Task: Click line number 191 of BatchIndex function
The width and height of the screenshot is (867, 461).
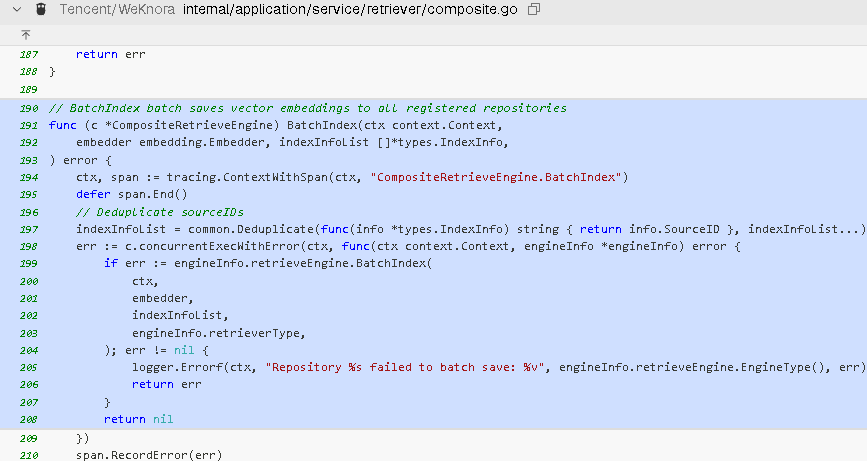Action: 28,125
